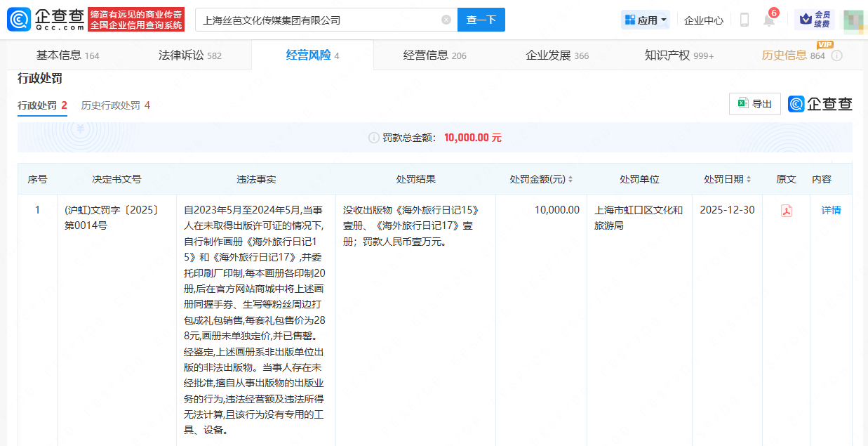Focus the company name search field

319,20
